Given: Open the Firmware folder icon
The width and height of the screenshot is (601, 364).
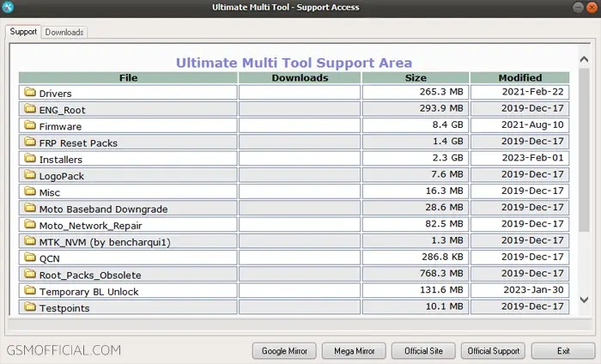Looking at the screenshot, I should [x=30, y=124].
